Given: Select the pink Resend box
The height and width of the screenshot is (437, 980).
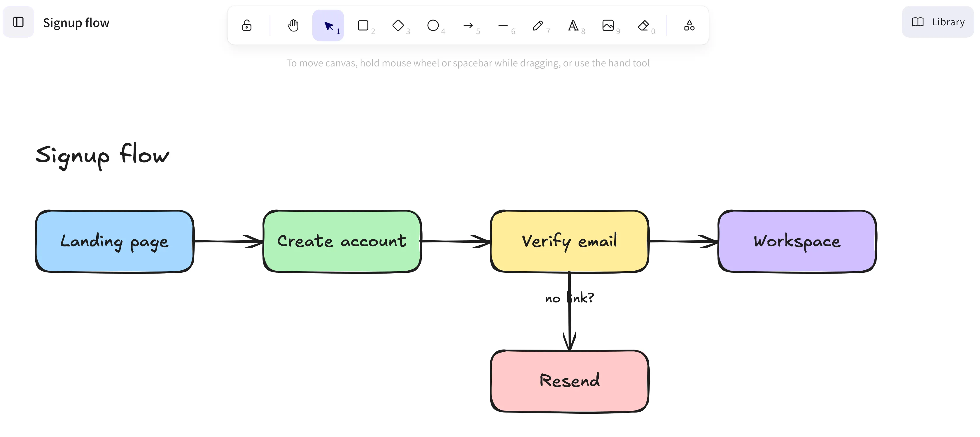Looking at the screenshot, I should coord(570,381).
